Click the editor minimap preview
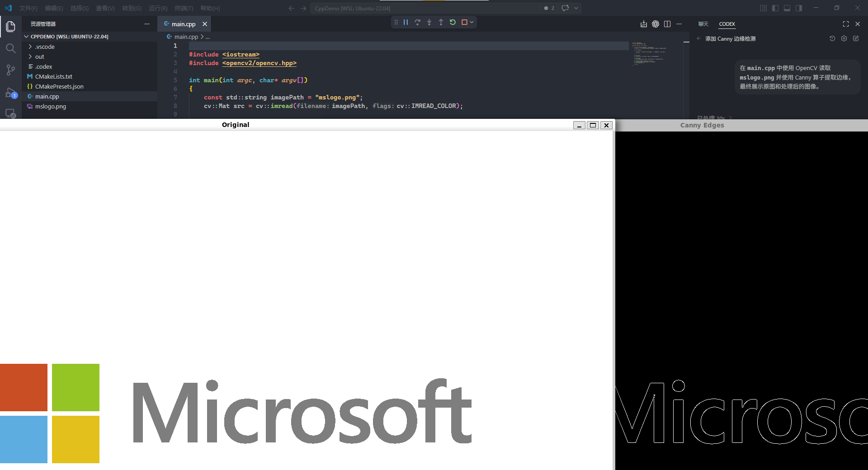Image resolution: width=868 pixels, height=470 pixels. pyautogui.click(x=649, y=54)
